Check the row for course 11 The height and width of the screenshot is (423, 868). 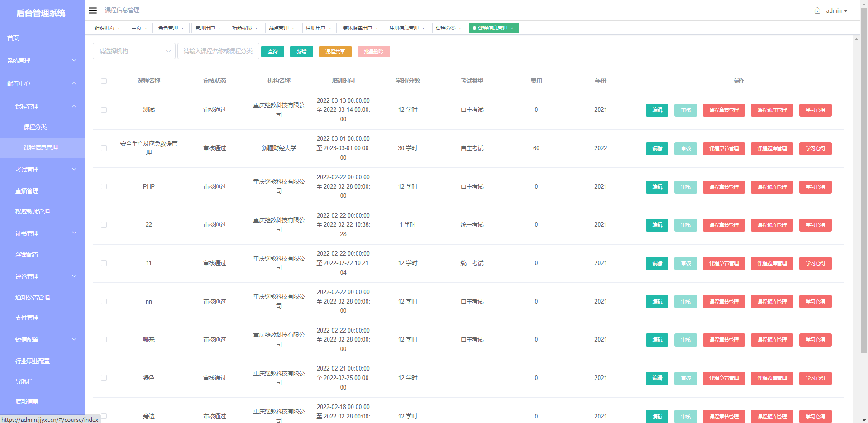click(x=104, y=263)
